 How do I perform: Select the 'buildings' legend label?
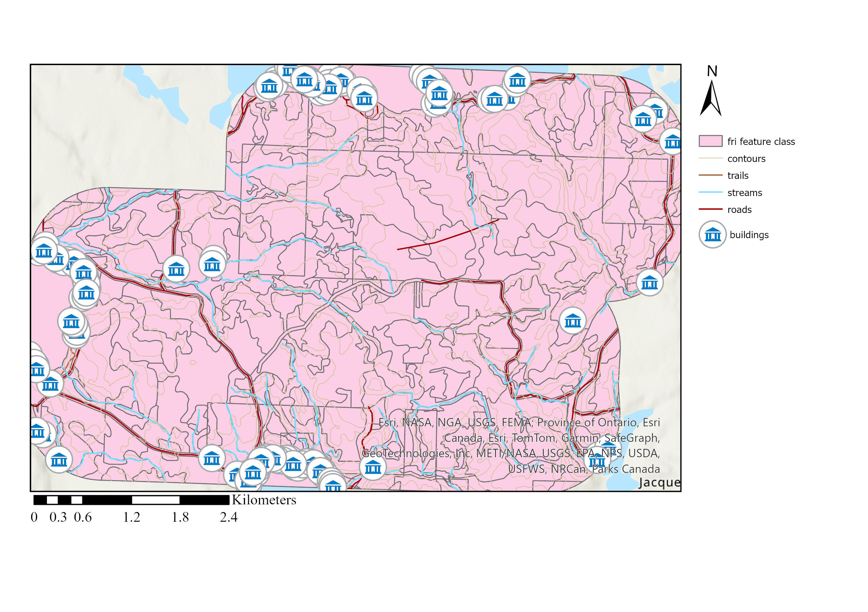(x=749, y=235)
